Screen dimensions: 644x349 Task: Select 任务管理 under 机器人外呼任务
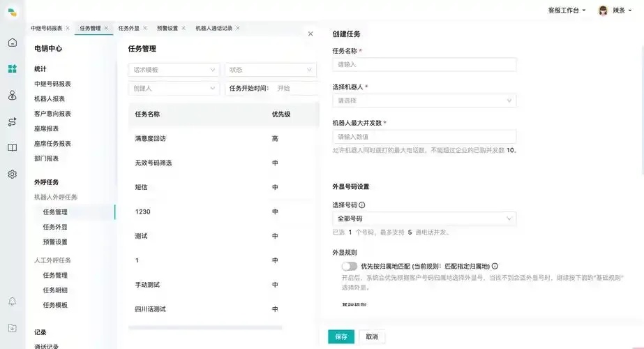[55, 212]
